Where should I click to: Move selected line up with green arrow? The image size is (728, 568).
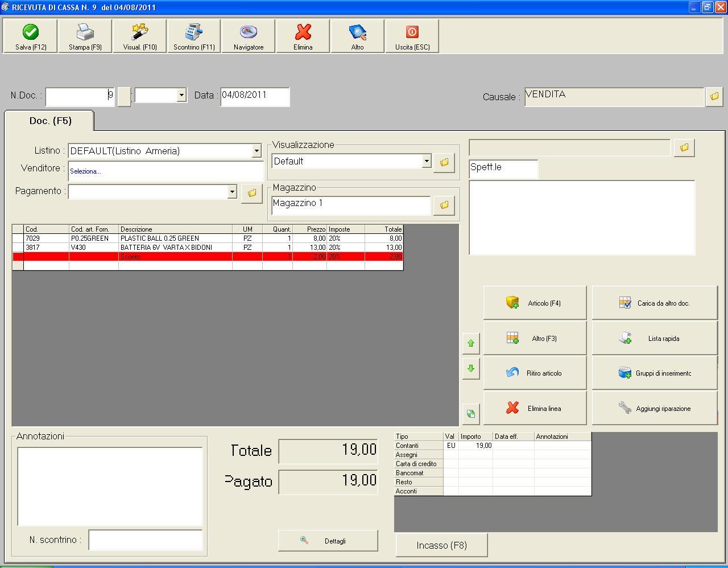click(x=471, y=343)
